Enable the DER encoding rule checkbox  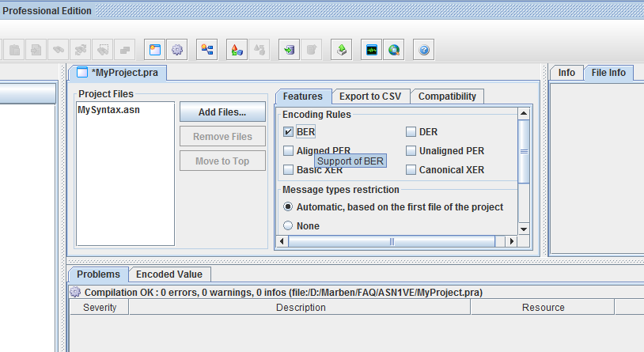point(411,132)
